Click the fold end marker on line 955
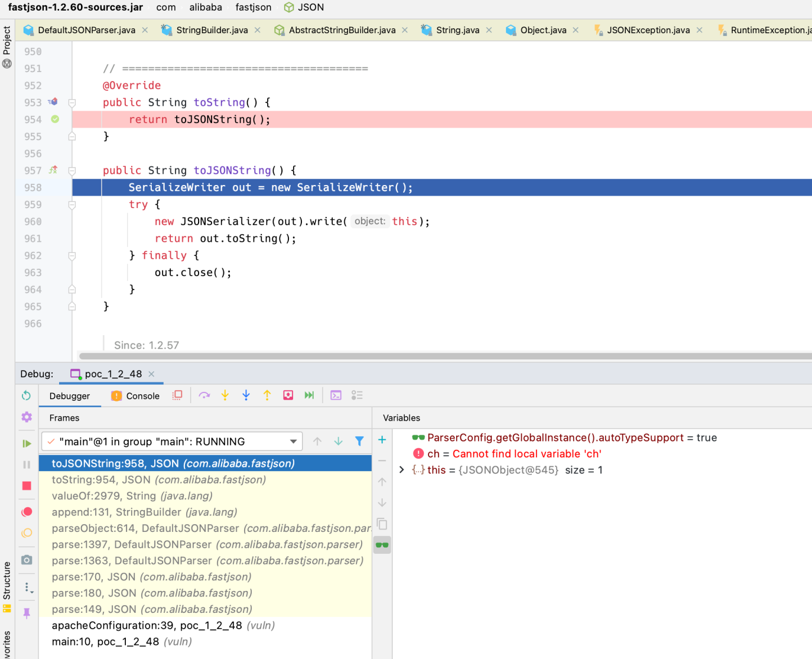Screen dimensions: 812x659 [x=72, y=137]
